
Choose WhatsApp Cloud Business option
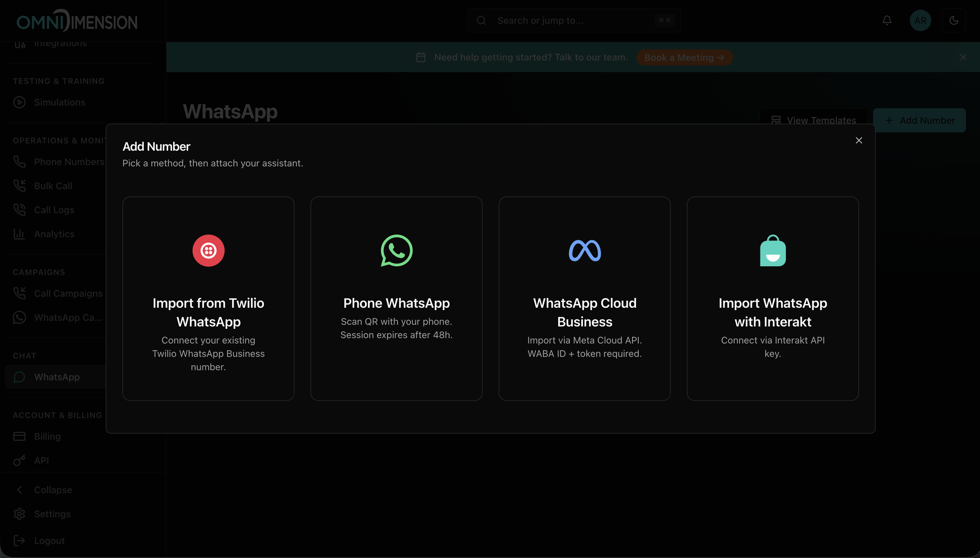pos(585,299)
